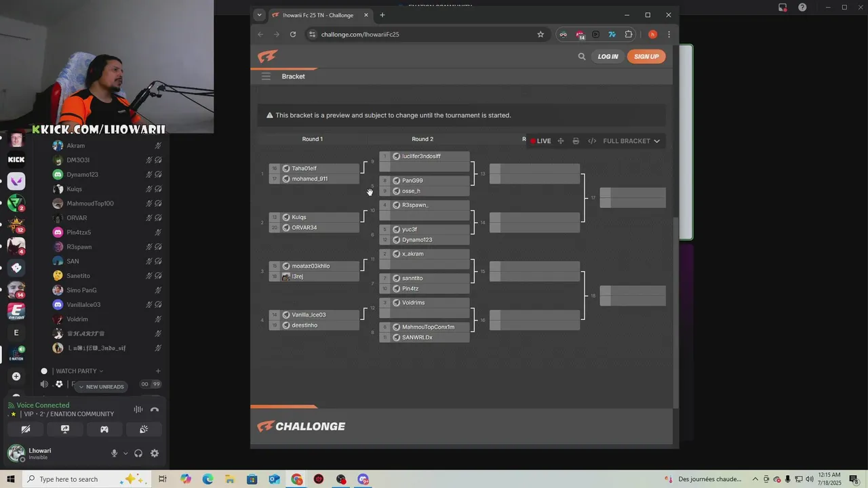Add channel to WATCH PARTY category
This screenshot has width=868, height=488.
pyautogui.click(x=158, y=371)
